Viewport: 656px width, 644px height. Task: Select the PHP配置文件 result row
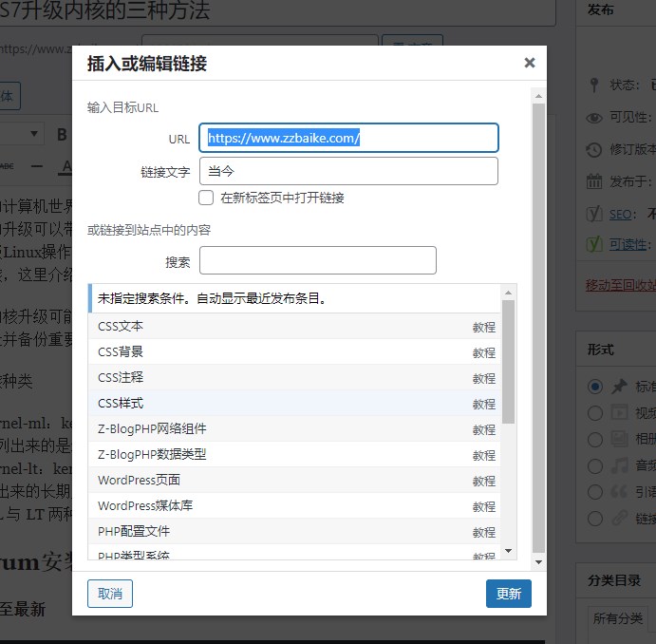294,531
